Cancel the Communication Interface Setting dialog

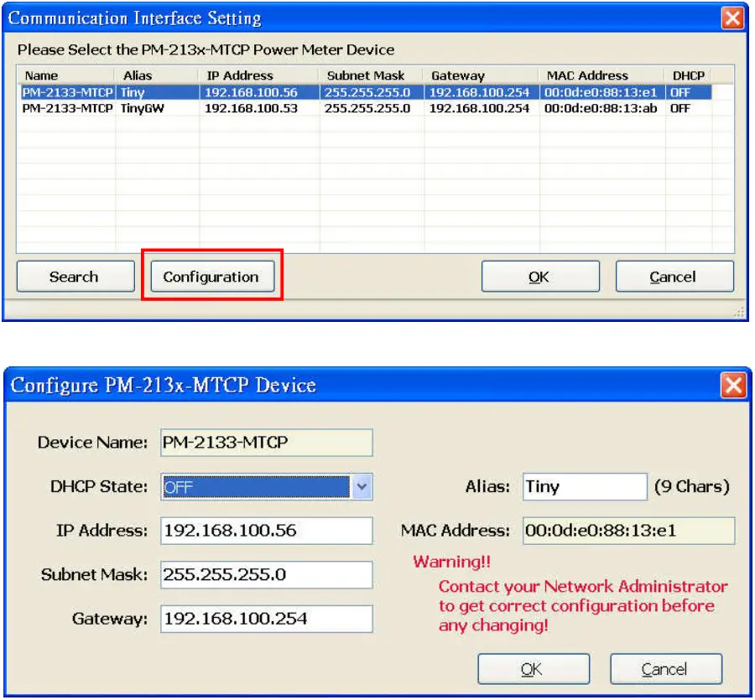coord(674,276)
